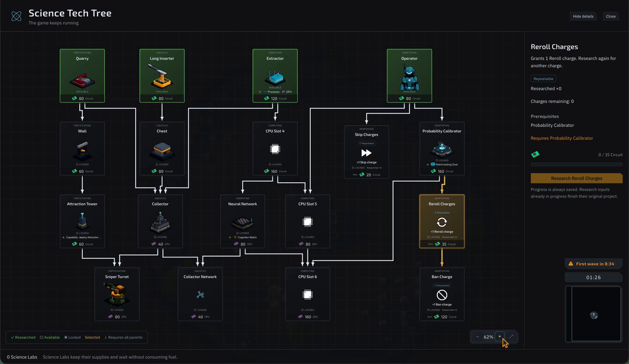The width and height of the screenshot is (629, 364).
Task: Select the Sniper Turret icon
Action: (x=117, y=293)
